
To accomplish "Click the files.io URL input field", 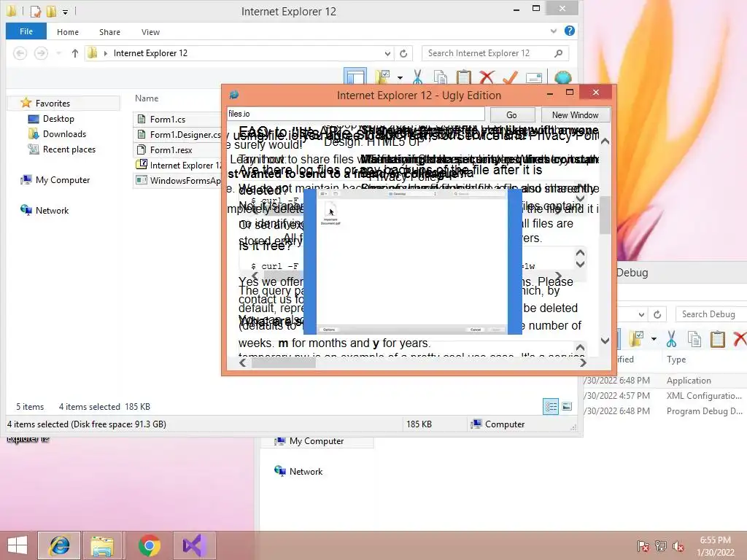I will pyautogui.click(x=355, y=114).
